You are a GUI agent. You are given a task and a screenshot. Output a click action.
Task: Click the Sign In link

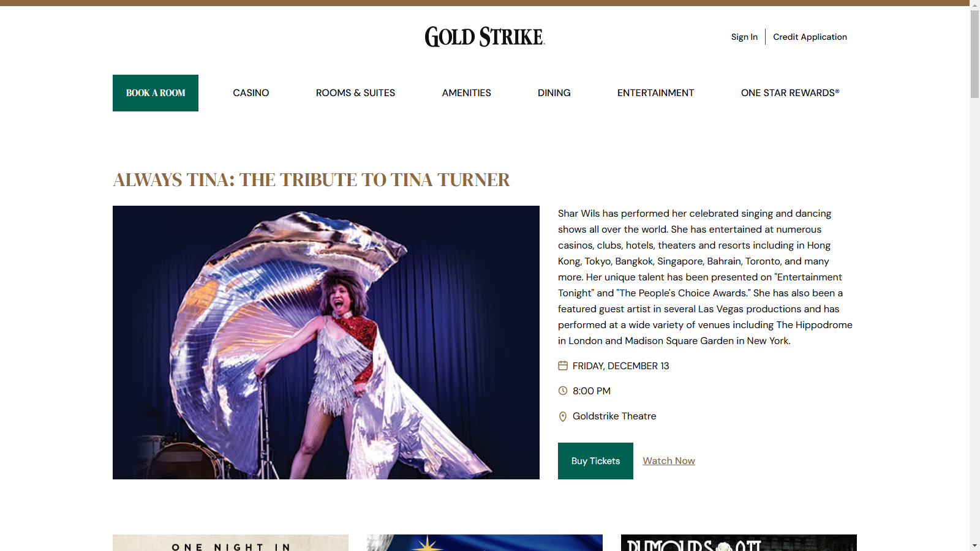click(744, 37)
